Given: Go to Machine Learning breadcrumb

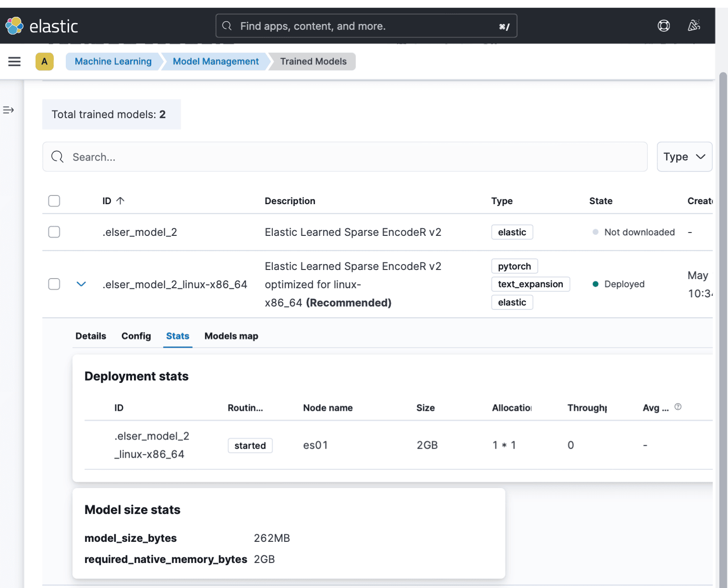Looking at the screenshot, I should 113,61.
